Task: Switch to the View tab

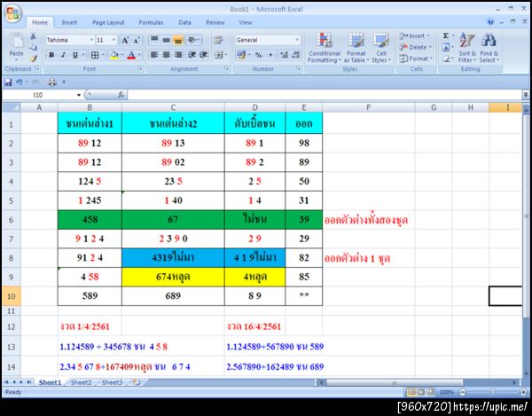Action: click(x=246, y=22)
